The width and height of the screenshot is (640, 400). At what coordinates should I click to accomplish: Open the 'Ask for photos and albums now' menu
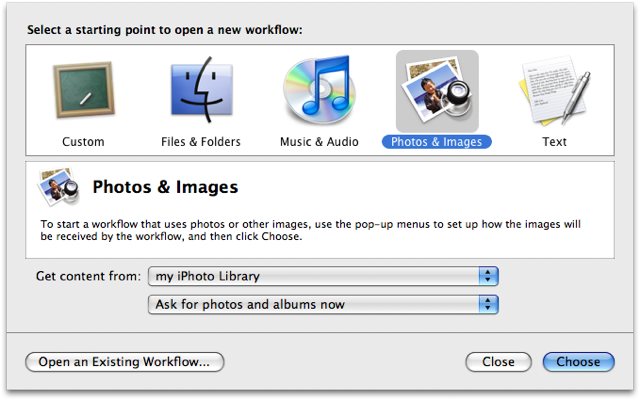point(323,304)
